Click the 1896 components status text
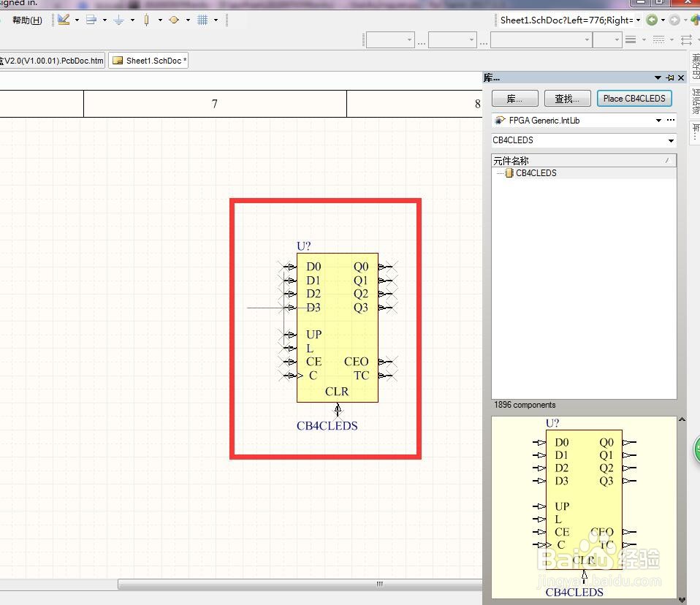This screenshot has width=700, height=605. click(525, 405)
